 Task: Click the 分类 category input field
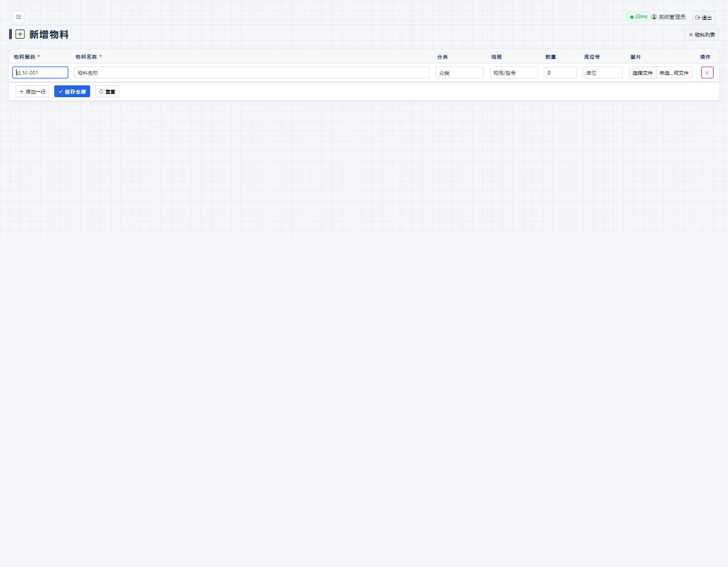click(x=460, y=72)
